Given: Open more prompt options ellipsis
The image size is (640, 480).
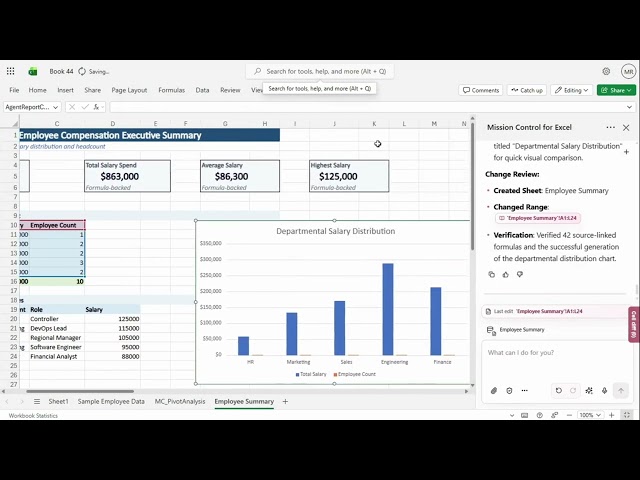Looking at the screenshot, I should click(524, 391).
